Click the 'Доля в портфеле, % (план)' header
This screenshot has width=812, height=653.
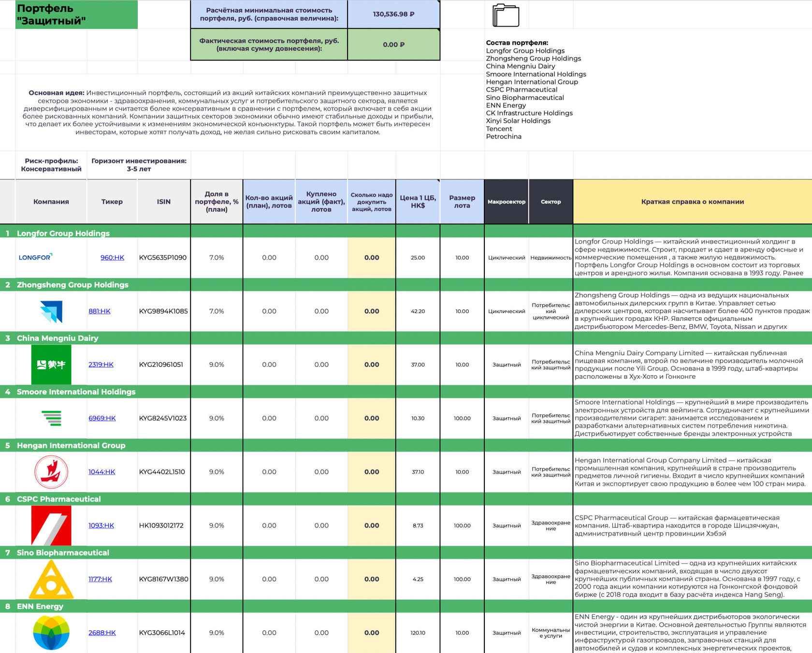217,202
